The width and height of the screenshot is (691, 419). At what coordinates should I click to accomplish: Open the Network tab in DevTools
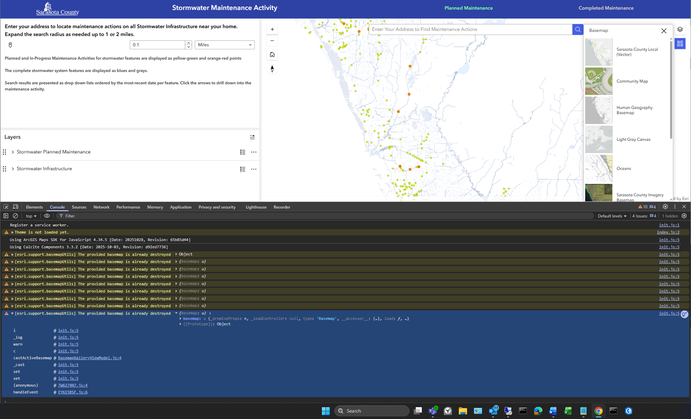pos(101,207)
